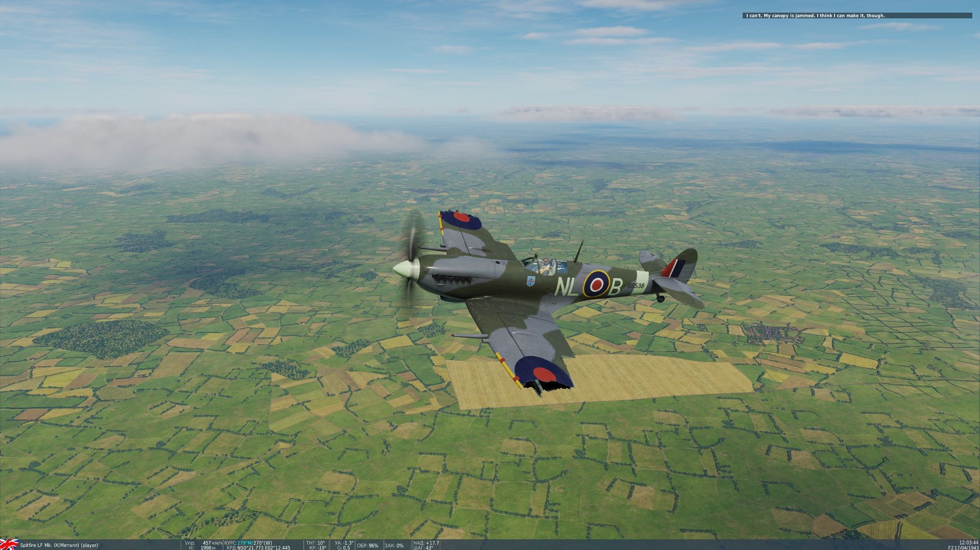Click the angle of attack 'УА: -1.3°'

[x=344, y=543]
